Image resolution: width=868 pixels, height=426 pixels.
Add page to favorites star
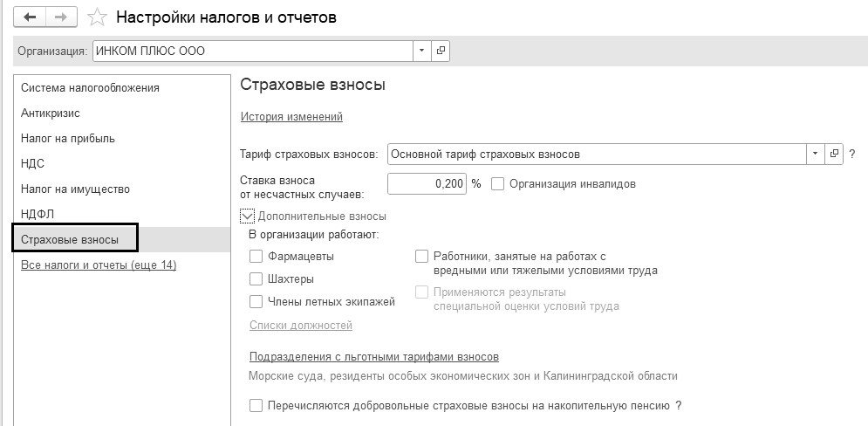pos(99,17)
